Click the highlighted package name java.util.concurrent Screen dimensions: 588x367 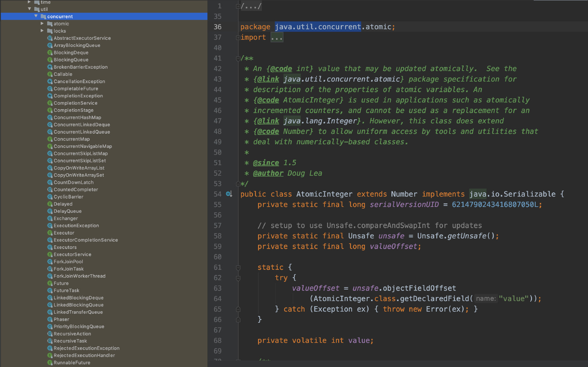[x=318, y=27]
